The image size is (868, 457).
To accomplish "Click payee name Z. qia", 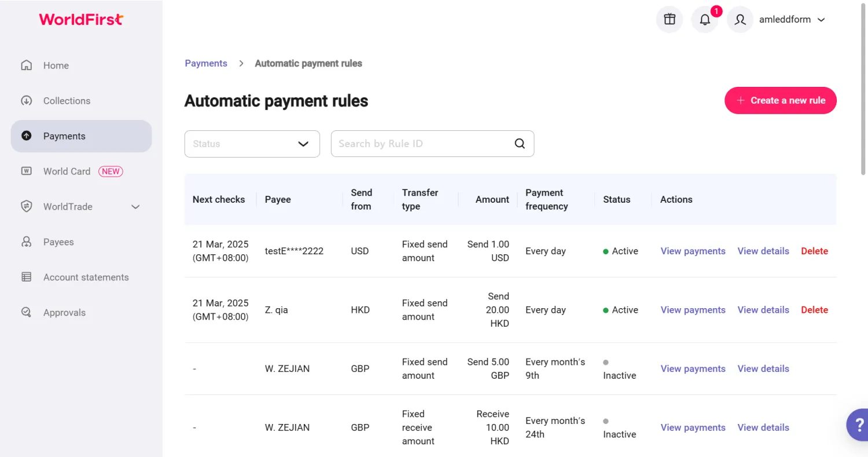I will pos(276,310).
